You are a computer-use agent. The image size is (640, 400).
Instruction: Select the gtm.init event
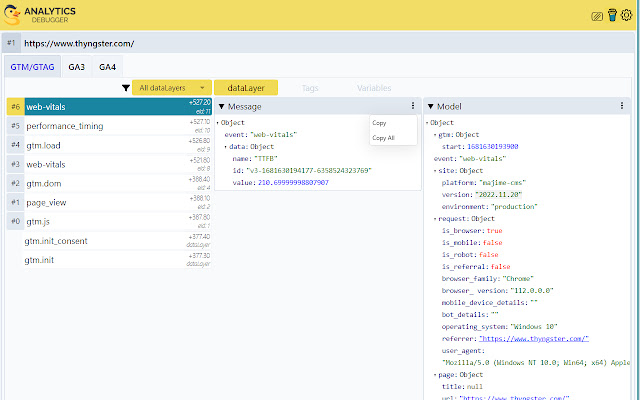118,260
